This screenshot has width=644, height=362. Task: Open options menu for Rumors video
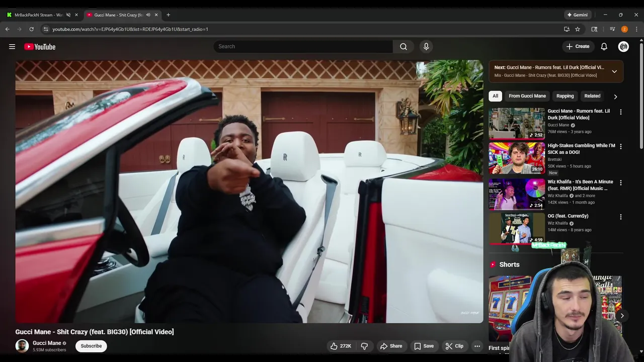[x=620, y=112]
